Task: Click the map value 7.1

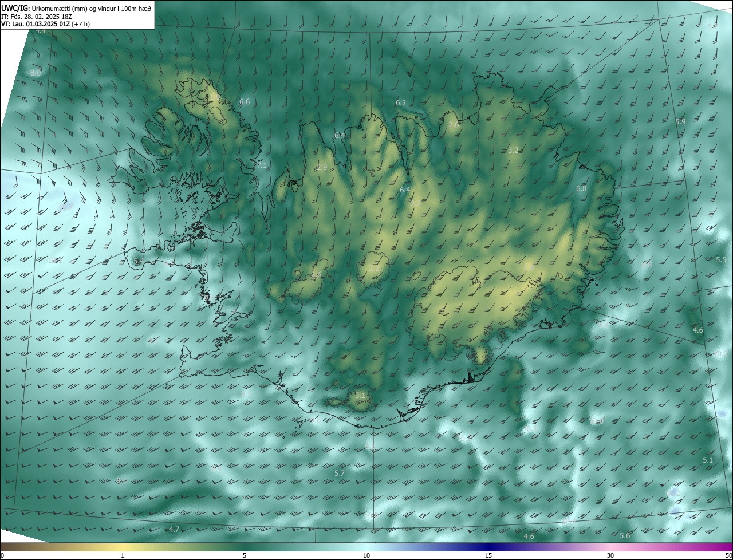Action: point(262,165)
